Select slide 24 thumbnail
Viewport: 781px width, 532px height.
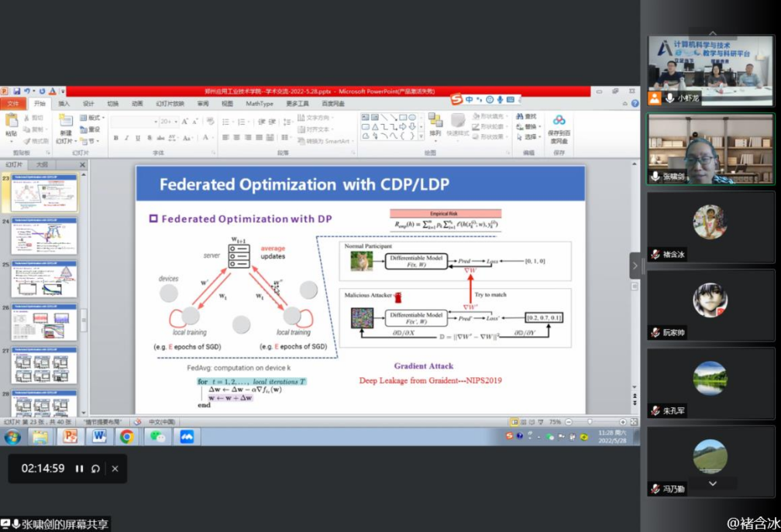coord(44,236)
